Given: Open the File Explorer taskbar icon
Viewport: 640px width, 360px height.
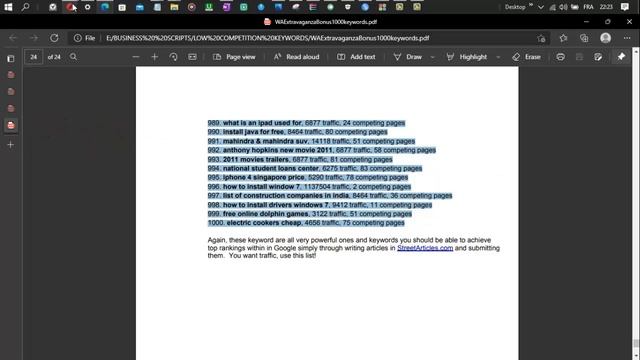Looking at the screenshot, I should [x=174, y=7].
